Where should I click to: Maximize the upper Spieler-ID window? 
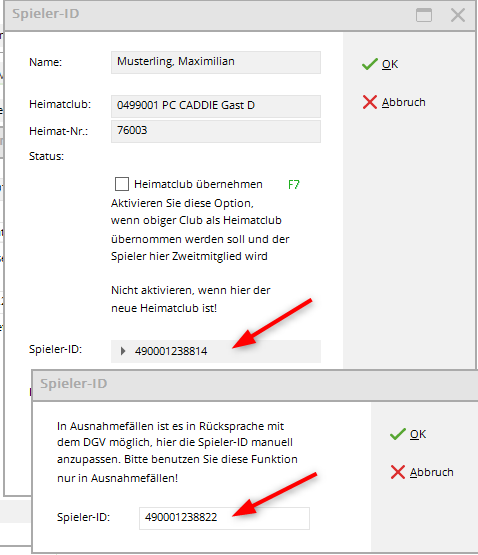(424, 15)
